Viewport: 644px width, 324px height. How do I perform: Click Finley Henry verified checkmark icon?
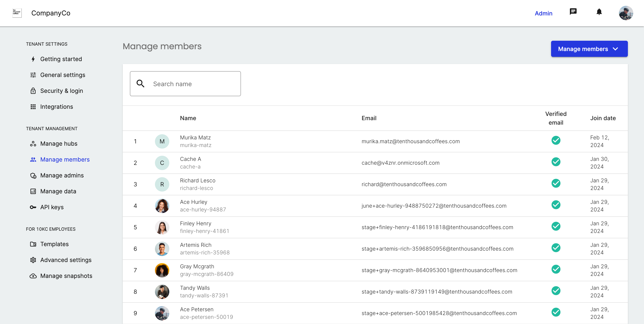click(x=556, y=226)
